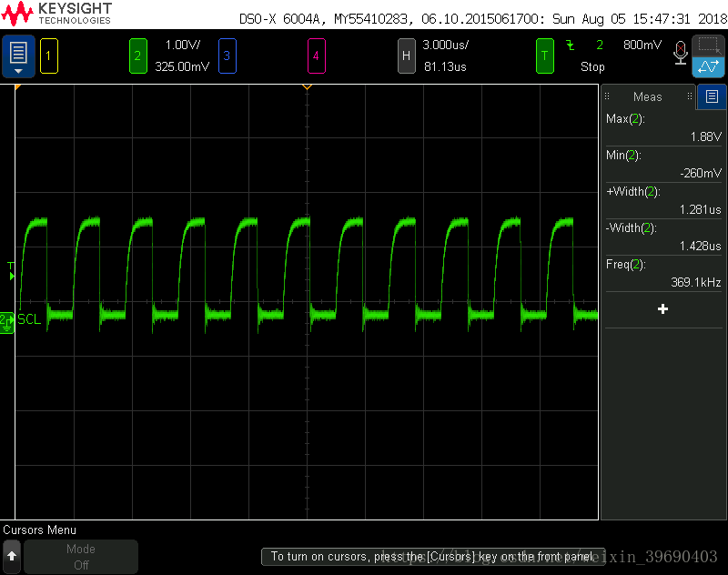Screen dimensions: 728x575
Task: Open the H horizontal settings button
Action: click(406, 56)
